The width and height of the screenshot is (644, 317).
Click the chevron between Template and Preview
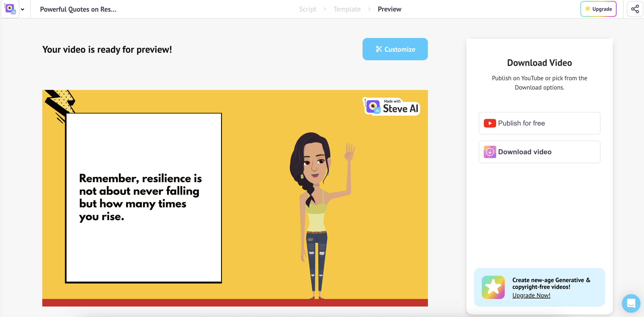(369, 9)
